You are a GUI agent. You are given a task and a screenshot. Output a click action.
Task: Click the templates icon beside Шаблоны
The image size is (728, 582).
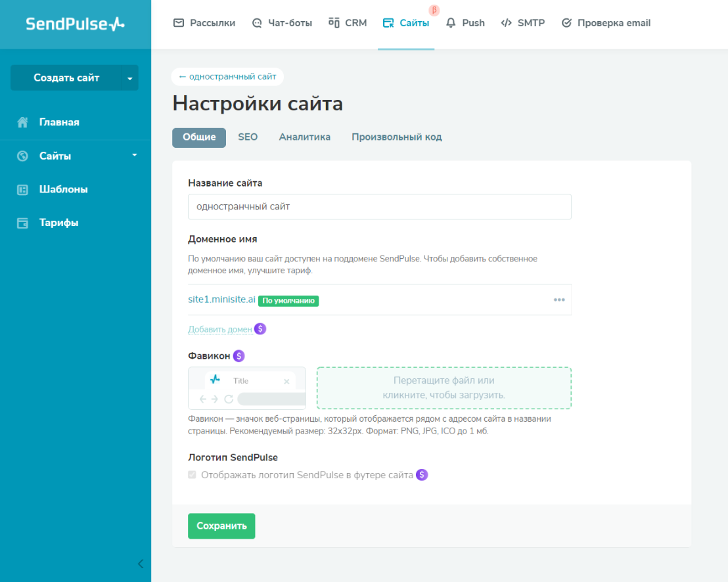click(22, 189)
